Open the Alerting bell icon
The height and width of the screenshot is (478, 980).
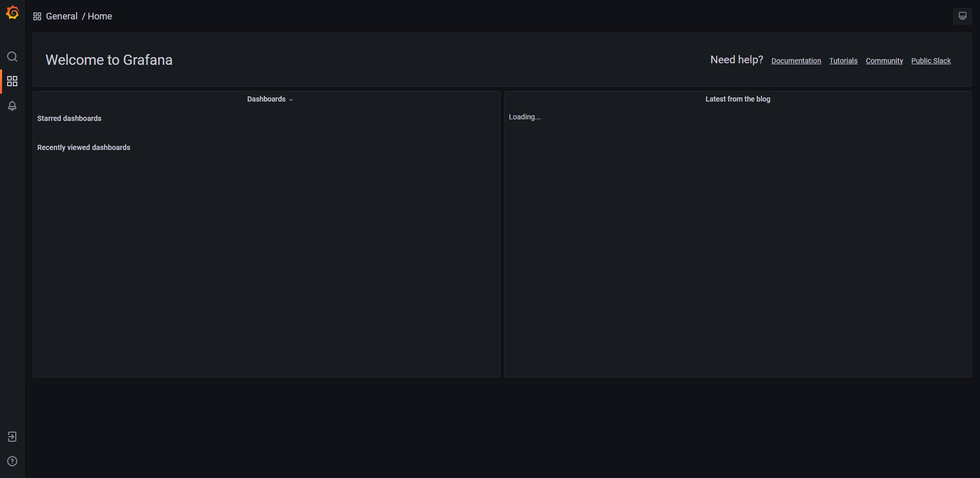click(12, 106)
